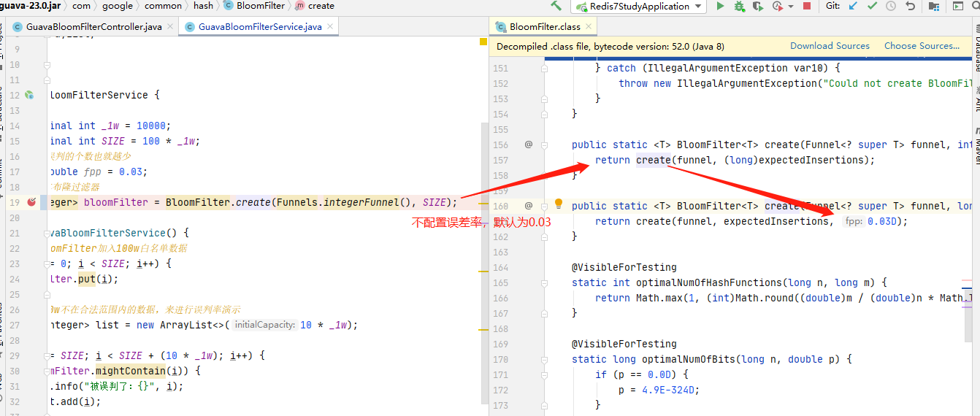Rollback changes with undo arrow icon
Viewport: 980px width, 416px height.
pyautogui.click(x=910, y=6)
